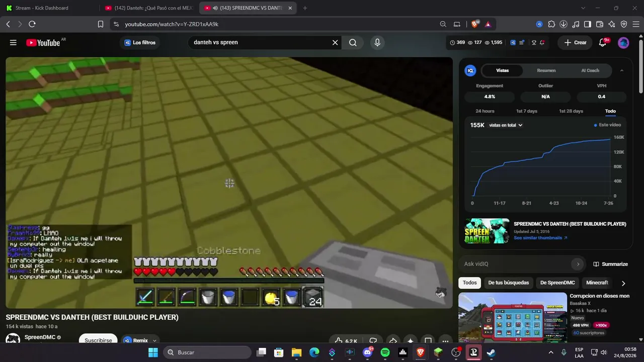Viewport: 644px width, 362px height.
Task: Open the 'vistas en total' dropdown
Action: pos(506,125)
